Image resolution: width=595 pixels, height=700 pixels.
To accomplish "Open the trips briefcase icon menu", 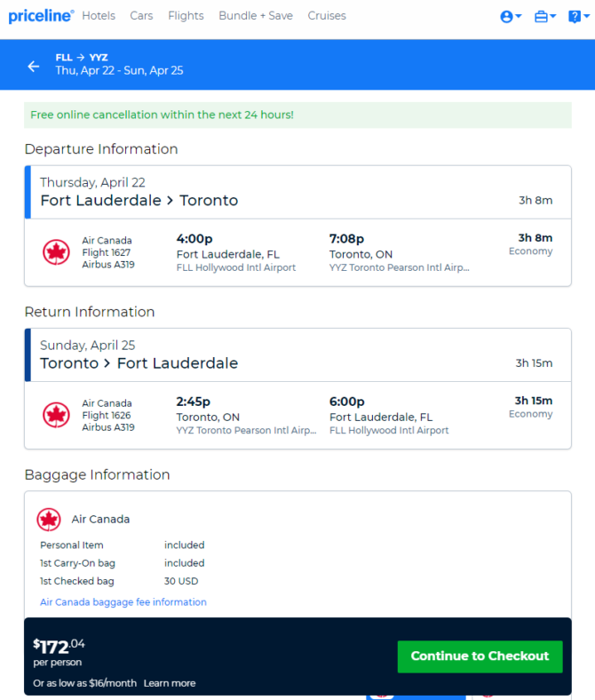I will coord(545,17).
